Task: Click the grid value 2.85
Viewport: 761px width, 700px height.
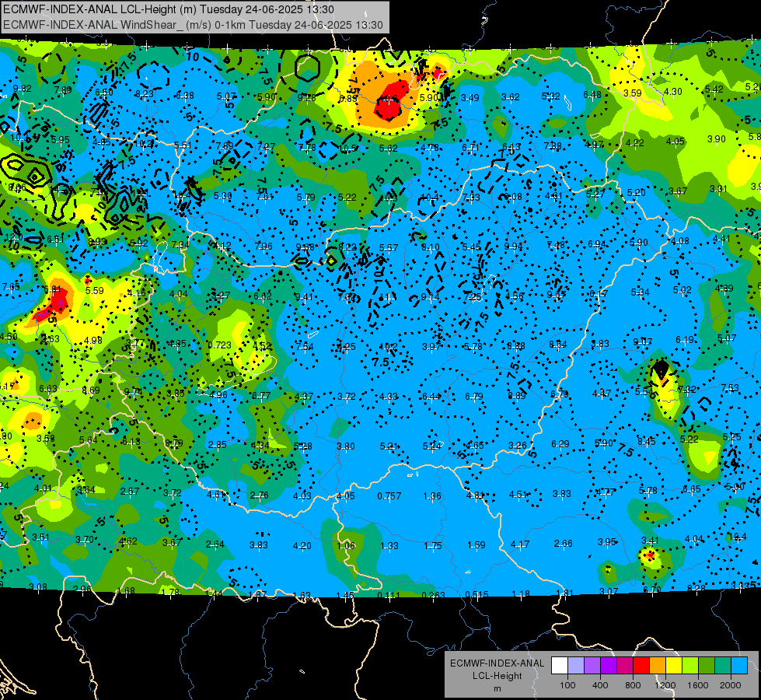Action: [x=217, y=445]
